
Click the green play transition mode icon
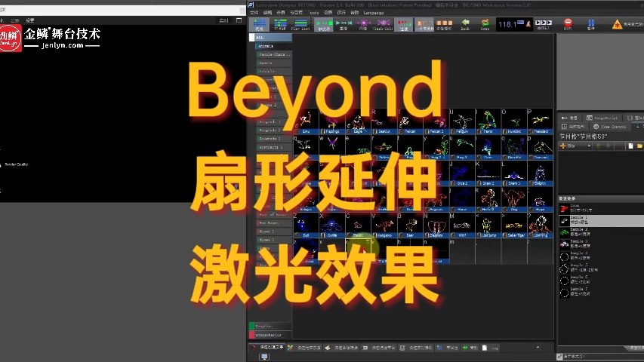click(324, 25)
